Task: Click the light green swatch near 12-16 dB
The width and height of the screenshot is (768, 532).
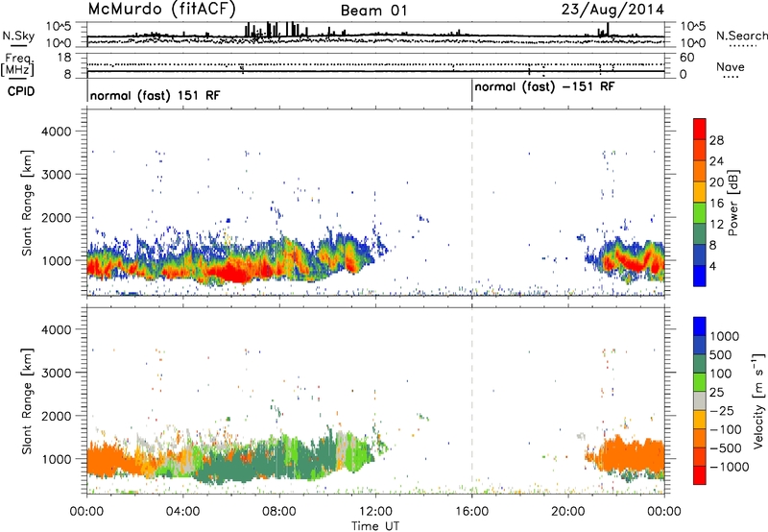Action: (x=700, y=212)
